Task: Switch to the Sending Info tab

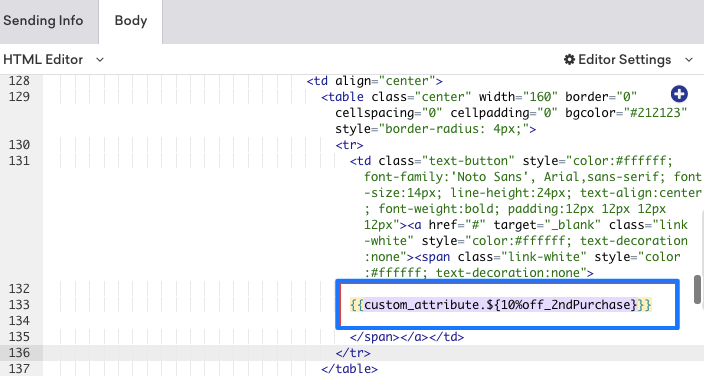Action: [x=43, y=21]
